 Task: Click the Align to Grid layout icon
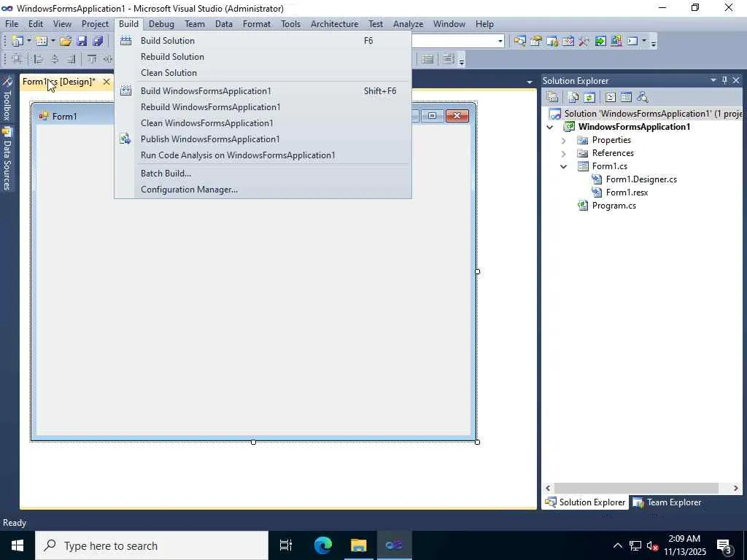pos(18,60)
